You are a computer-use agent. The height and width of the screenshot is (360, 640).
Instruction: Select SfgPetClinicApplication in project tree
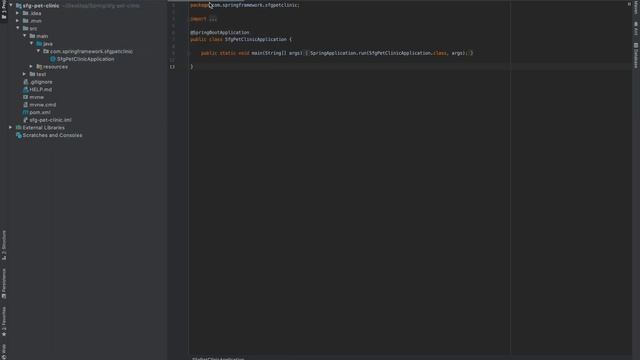[86, 59]
